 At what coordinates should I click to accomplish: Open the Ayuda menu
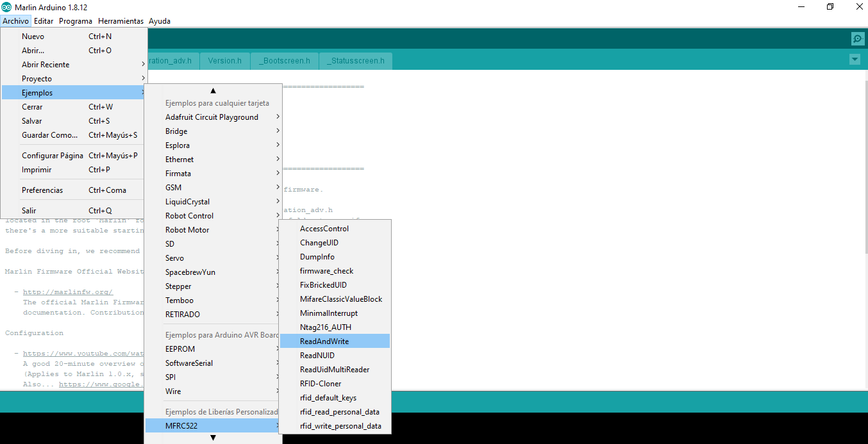click(160, 21)
